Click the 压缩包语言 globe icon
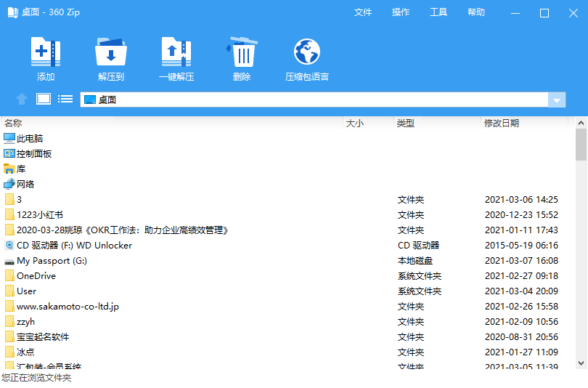Screen dimensions: 588x388 coord(307,52)
